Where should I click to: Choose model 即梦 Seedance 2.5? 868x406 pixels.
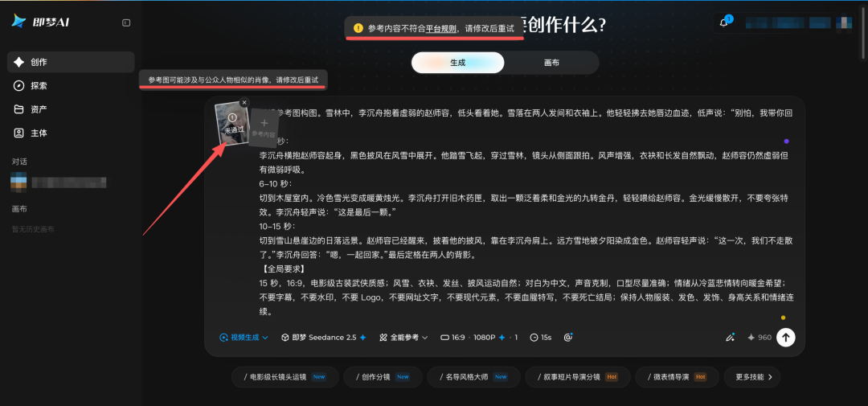[x=323, y=338]
